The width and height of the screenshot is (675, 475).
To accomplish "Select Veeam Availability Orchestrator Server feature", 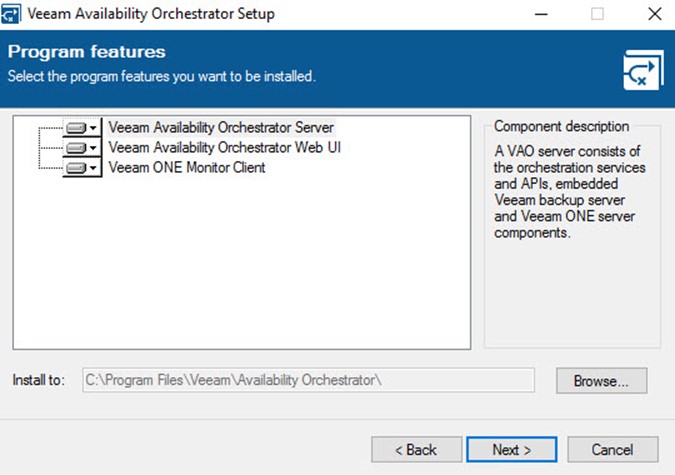I will [221, 127].
